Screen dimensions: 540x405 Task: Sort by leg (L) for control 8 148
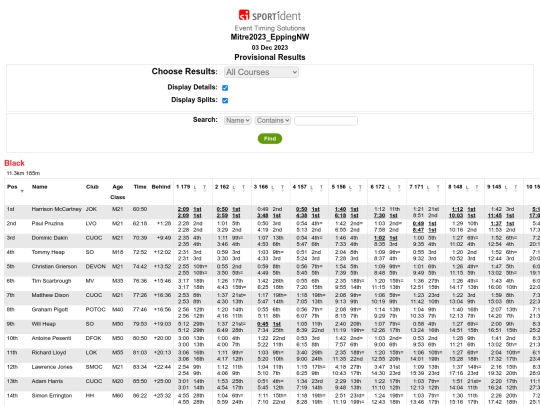[467, 187]
